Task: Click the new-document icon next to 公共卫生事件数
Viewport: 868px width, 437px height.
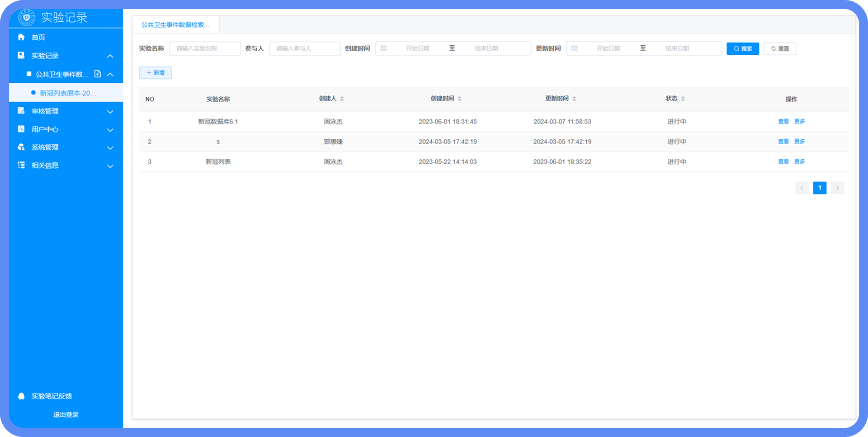Action: coord(97,74)
